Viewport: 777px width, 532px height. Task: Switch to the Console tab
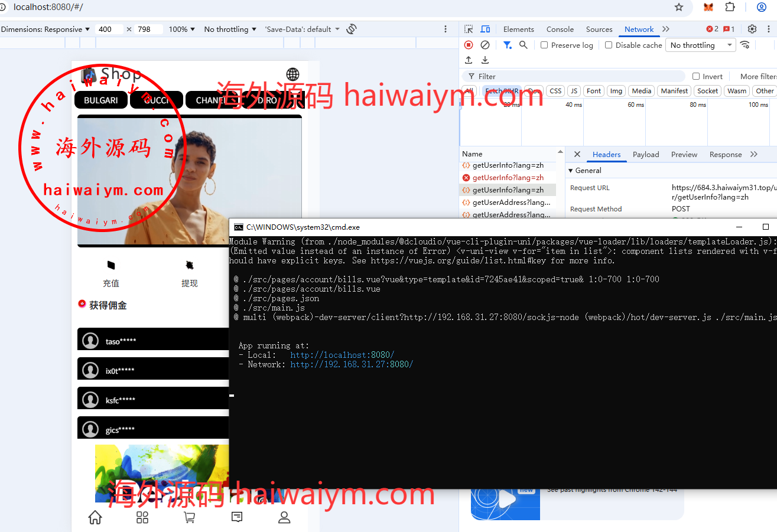tap(560, 29)
